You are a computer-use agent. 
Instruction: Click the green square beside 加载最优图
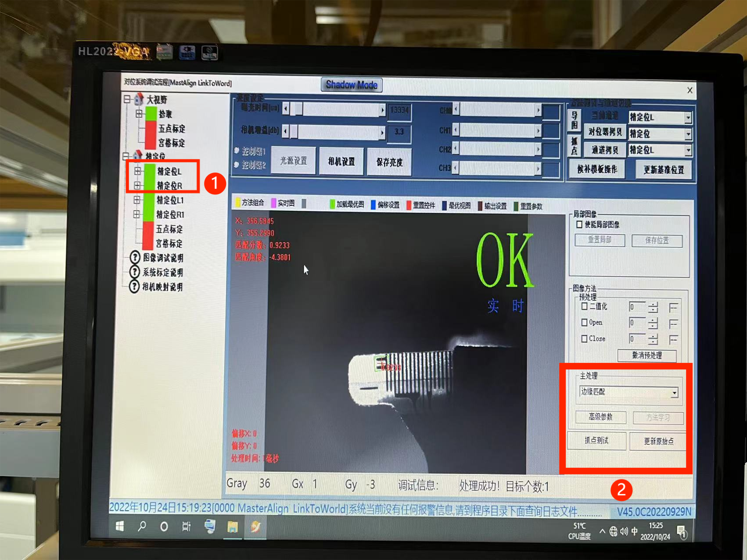pos(332,204)
